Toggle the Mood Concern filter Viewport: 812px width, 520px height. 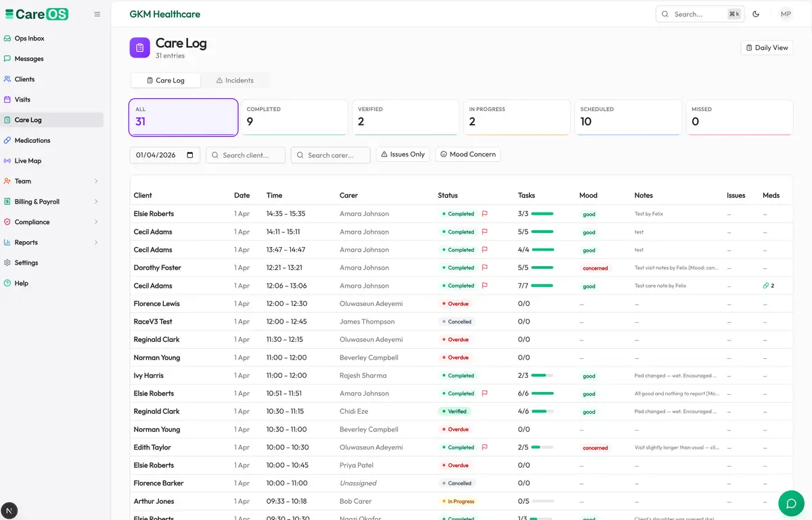click(x=468, y=154)
